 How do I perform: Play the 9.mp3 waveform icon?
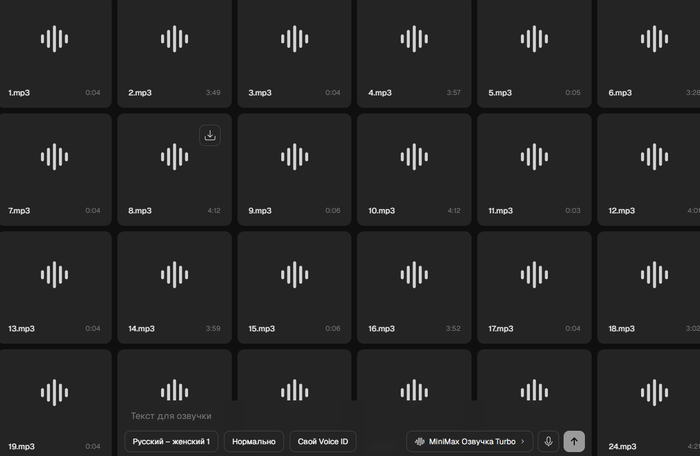295,157
